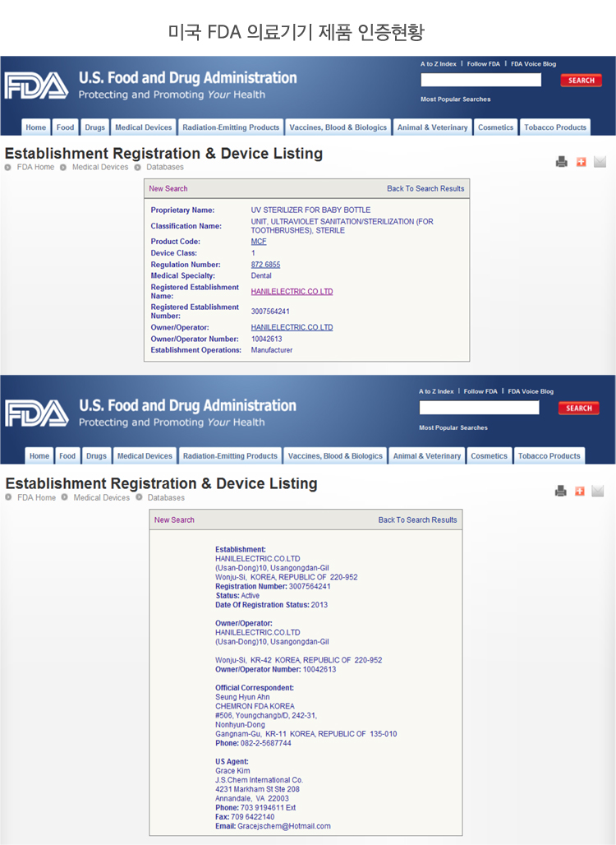Open the MCF product code link

pos(259,242)
